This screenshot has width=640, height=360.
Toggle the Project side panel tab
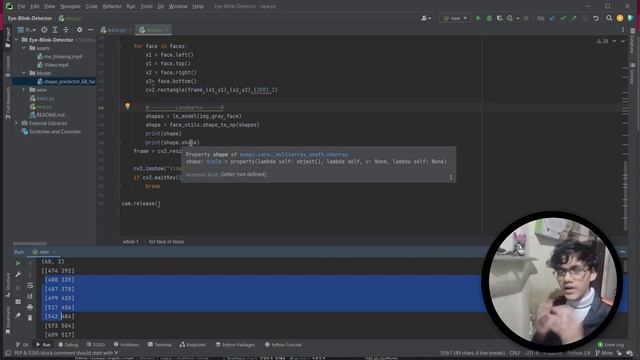click(8, 38)
